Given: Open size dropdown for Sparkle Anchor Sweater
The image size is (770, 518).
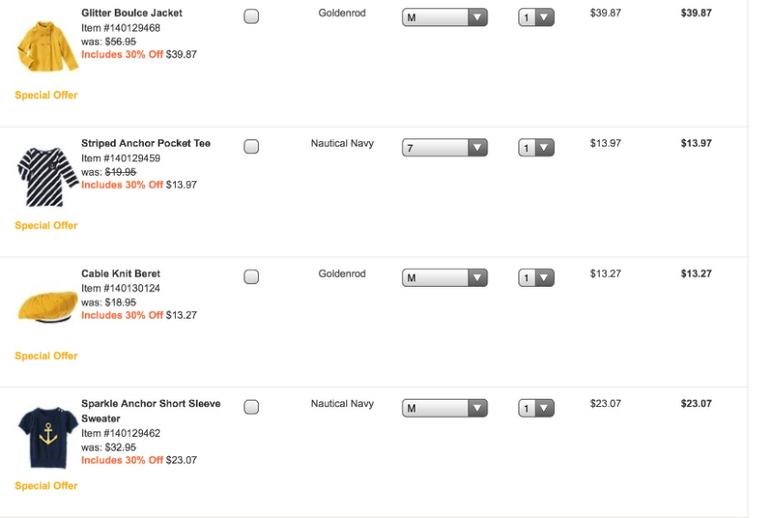Looking at the screenshot, I should point(444,408).
